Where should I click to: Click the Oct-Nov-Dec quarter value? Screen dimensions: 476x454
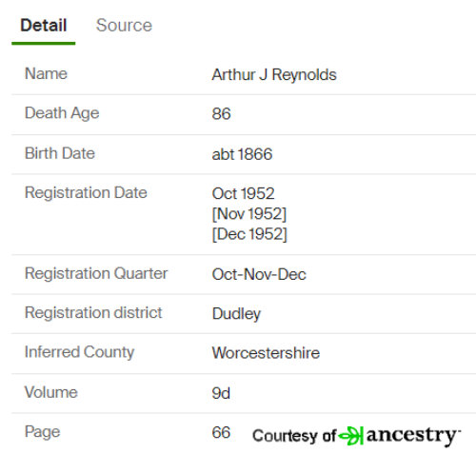(x=259, y=274)
